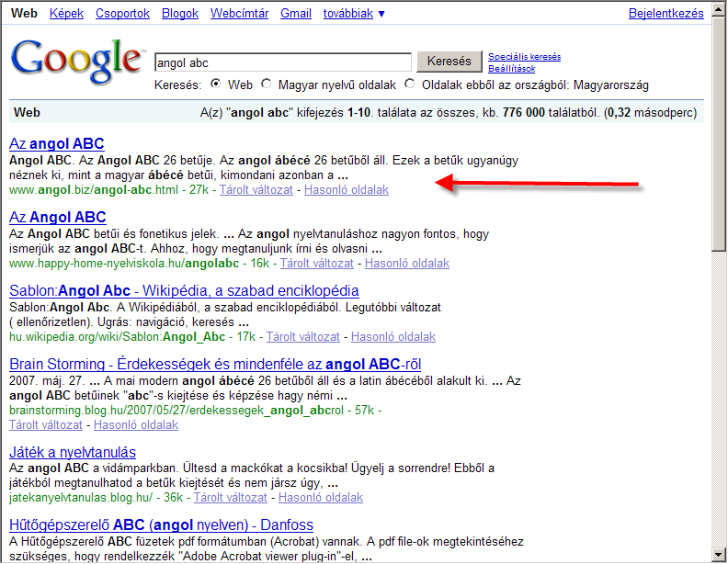Open Tárolt változat for jatekanyelvtanulas.blog.hu result

231,498
